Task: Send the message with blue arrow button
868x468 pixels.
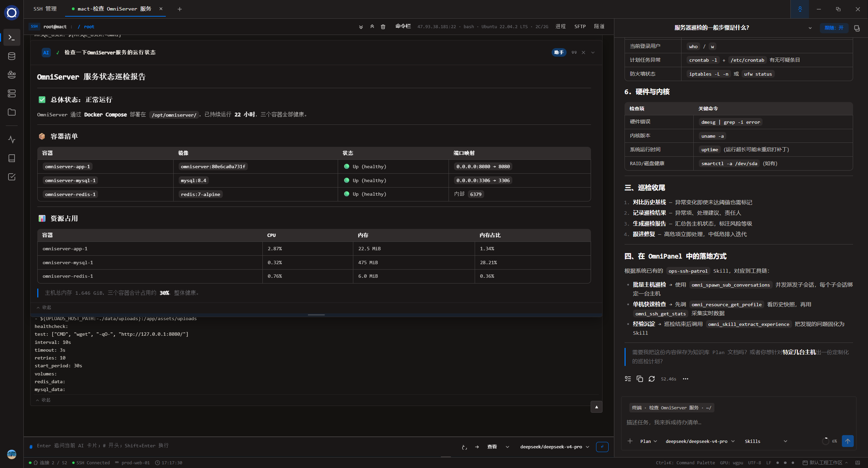Action: [848, 441]
